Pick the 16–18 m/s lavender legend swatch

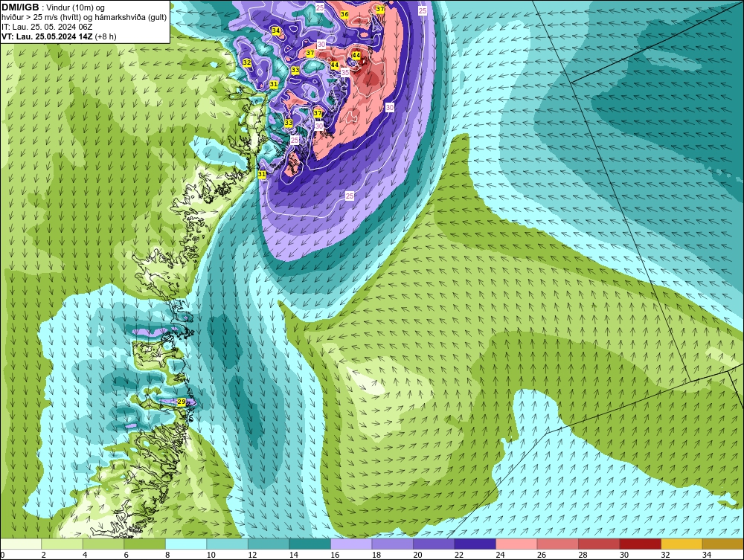click(351, 544)
